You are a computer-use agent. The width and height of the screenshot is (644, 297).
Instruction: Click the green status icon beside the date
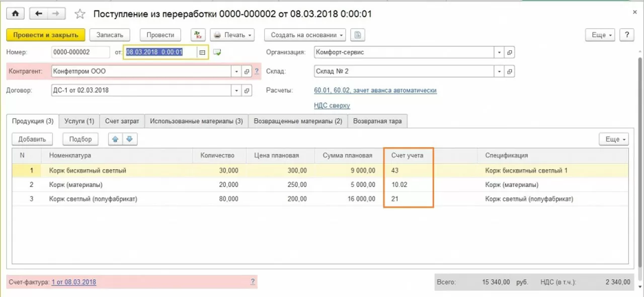click(217, 52)
